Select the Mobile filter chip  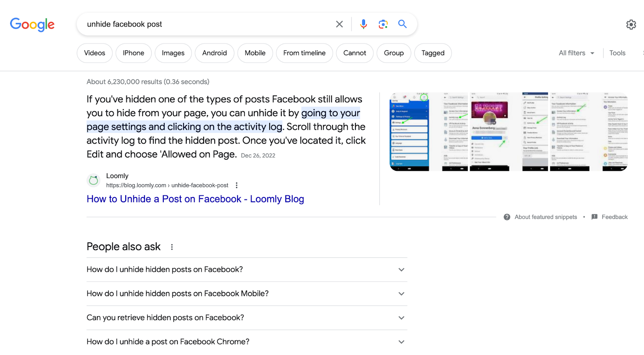pos(255,53)
